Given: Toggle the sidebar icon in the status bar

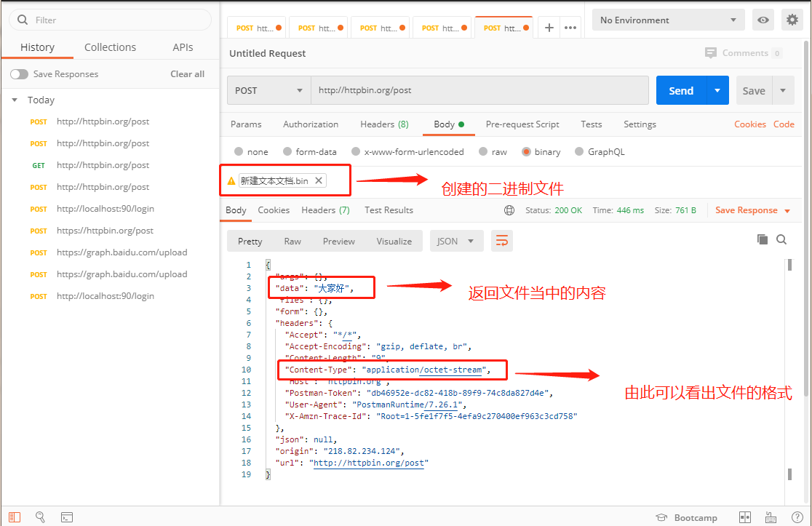Looking at the screenshot, I should coord(15,517).
